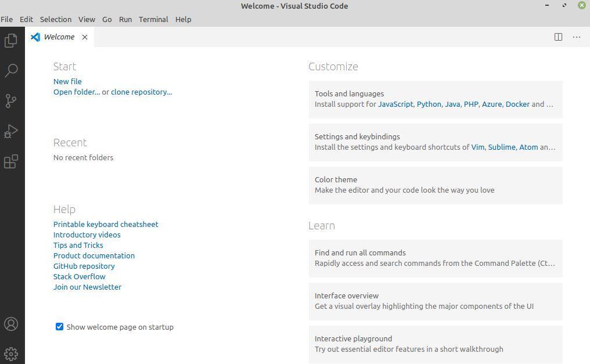Open the Run and Debug view
Image resolution: width=590 pixels, height=364 pixels.
point(11,131)
